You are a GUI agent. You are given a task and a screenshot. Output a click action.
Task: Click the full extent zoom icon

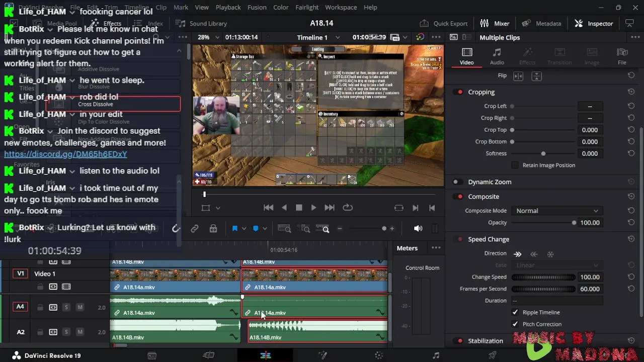pyautogui.click(x=284, y=229)
